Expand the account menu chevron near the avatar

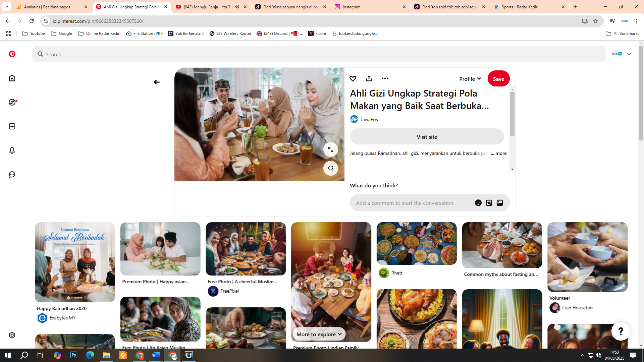point(629,54)
